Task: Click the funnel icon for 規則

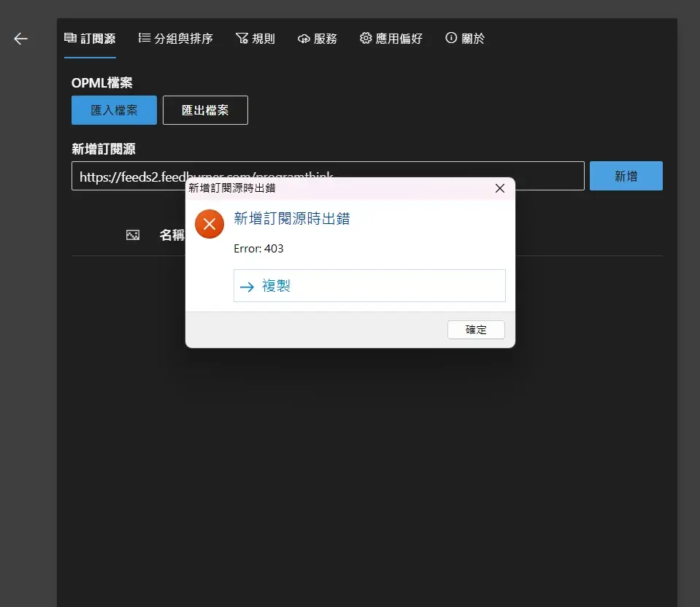Action: [x=242, y=39]
